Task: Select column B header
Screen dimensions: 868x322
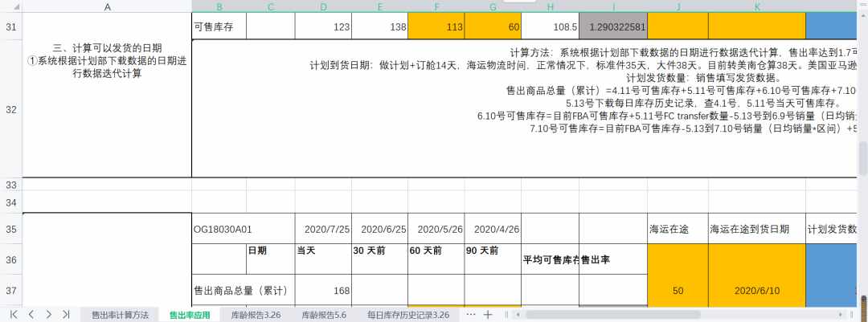Action: pyautogui.click(x=219, y=6)
